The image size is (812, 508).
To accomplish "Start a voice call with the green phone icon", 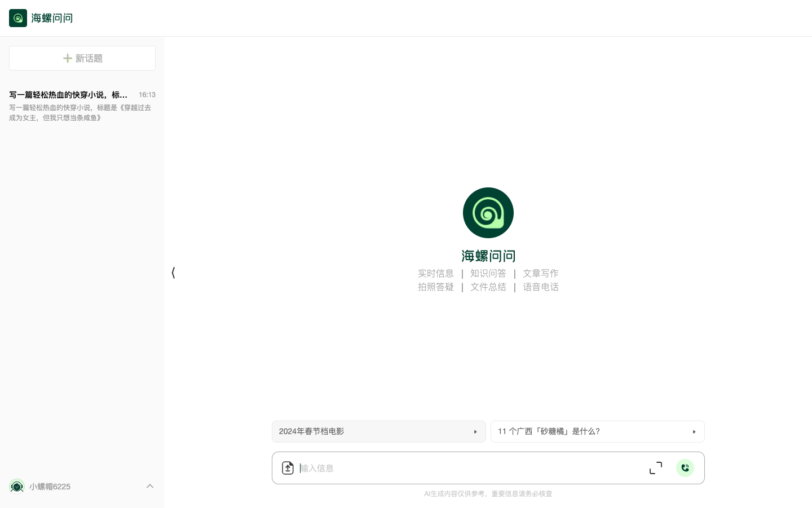I will 685,468.
